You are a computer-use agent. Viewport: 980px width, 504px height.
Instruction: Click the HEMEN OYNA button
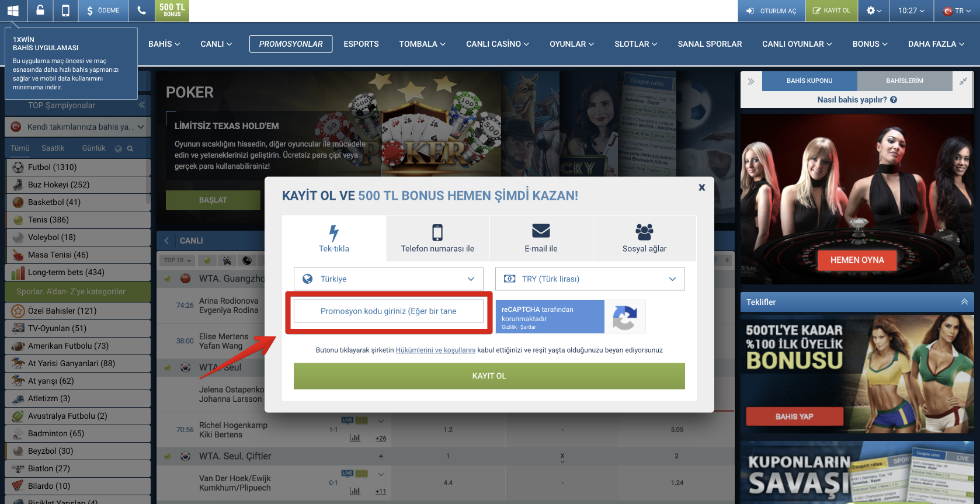pyautogui.click(x=857, y=260)
